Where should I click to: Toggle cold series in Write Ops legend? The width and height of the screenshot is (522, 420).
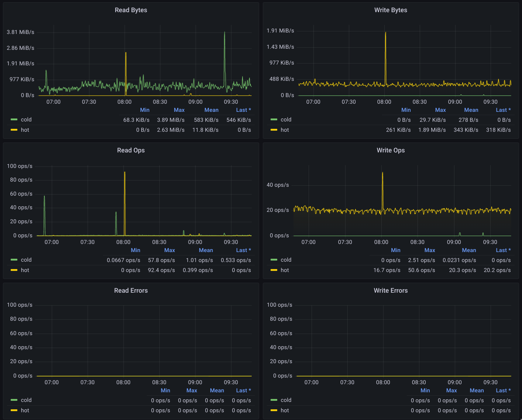tap(286, 260)
